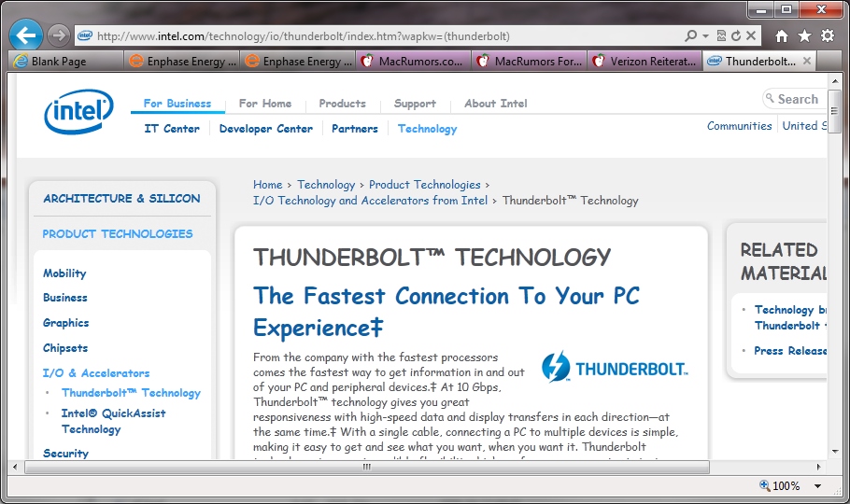Screen dimensions: 850x504
Task: Open the For Home menu
Action: [x=265, y=103]
